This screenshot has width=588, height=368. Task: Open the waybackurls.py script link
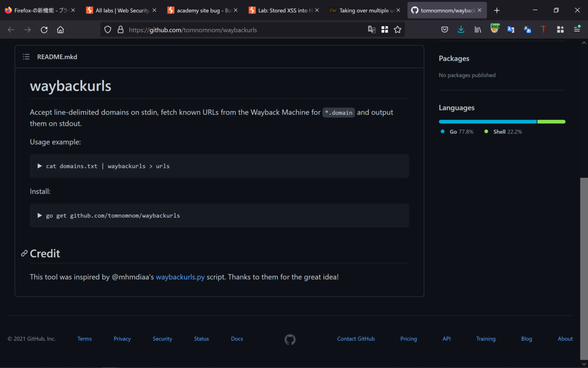click(x=180, y=277)
